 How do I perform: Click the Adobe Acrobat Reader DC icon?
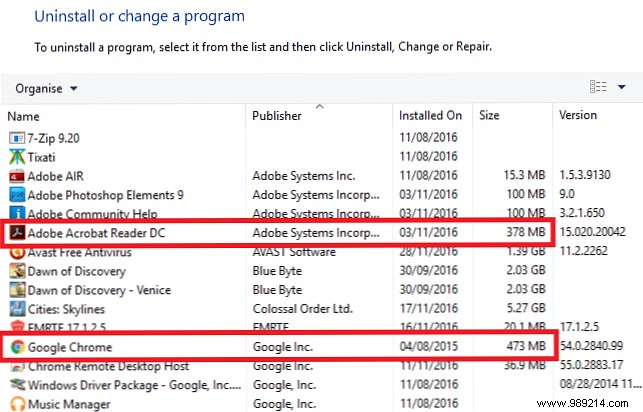(x=16, y=233)
